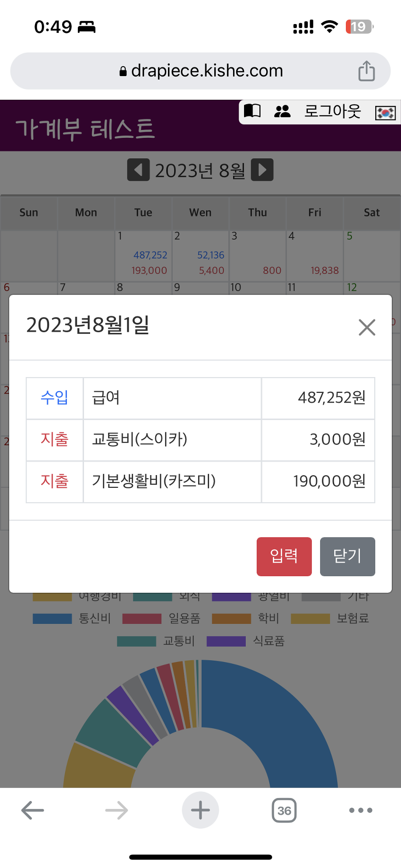Tap the Korean flag language icon
The width and height of the screenshot is (401, 868).
(385, 112)
